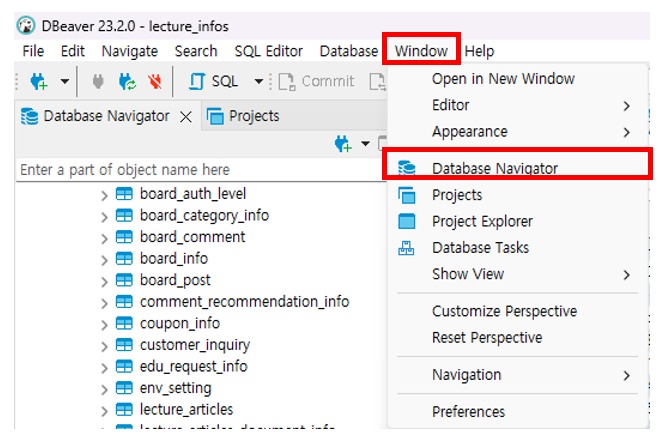Image resolution: width=667 pixels, height=439 pixels.
Task: Choose Project Explorer menu entry
Action: (x=518, y=222)
